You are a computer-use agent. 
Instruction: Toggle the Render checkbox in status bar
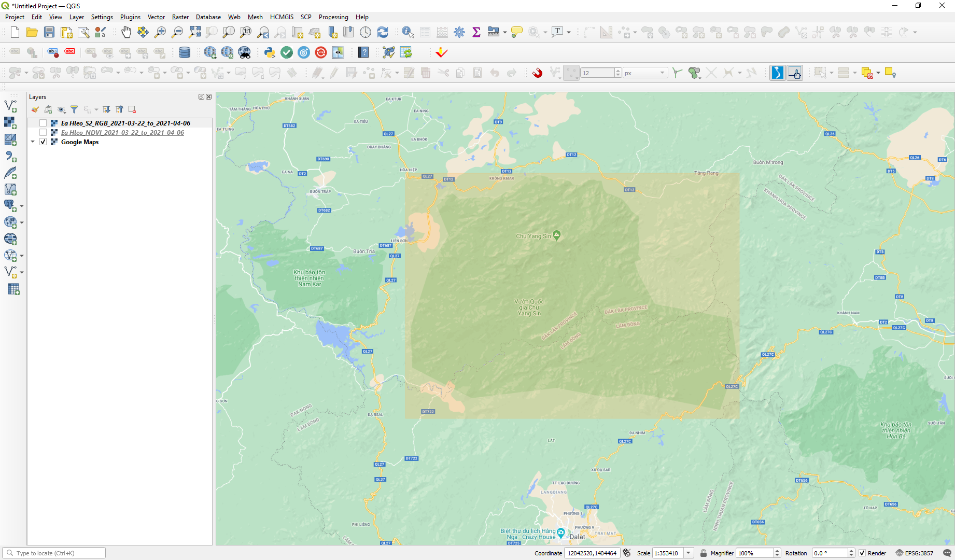coord(862,553)
